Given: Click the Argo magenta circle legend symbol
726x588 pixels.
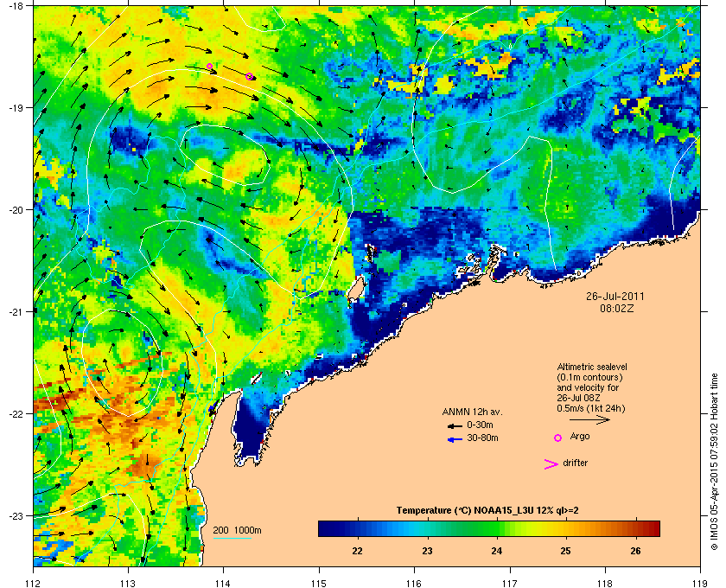Looking at the screenshot, I should 558,438.
